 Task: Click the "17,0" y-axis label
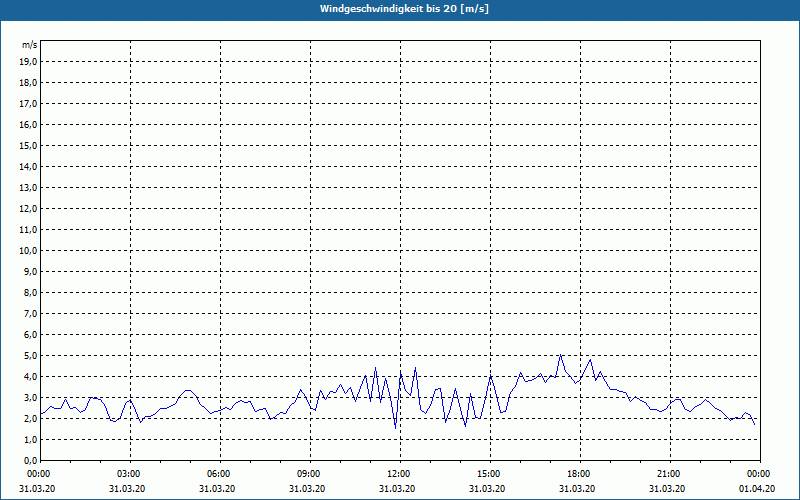(x=28, y=104)
